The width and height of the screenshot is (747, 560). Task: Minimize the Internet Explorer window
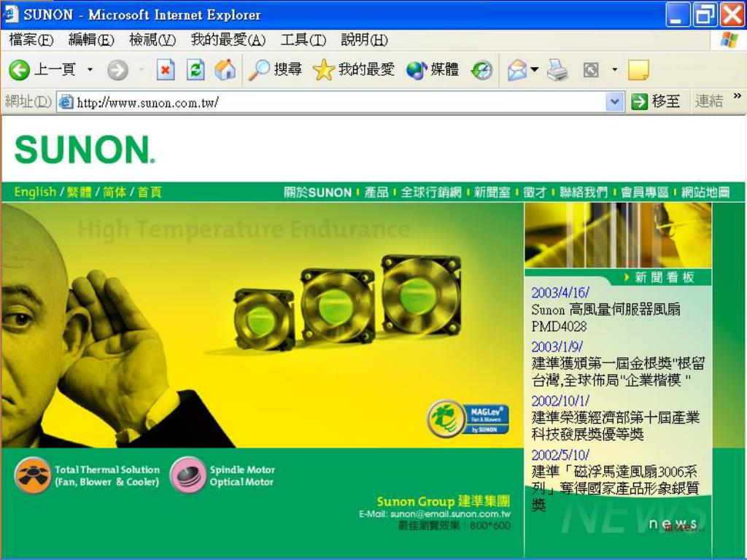678,15
